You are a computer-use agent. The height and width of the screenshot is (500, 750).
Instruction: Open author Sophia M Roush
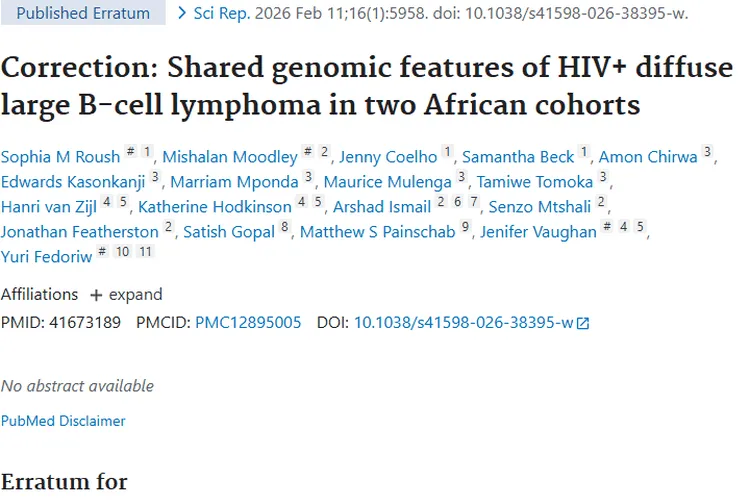click(x=60, y=156)
